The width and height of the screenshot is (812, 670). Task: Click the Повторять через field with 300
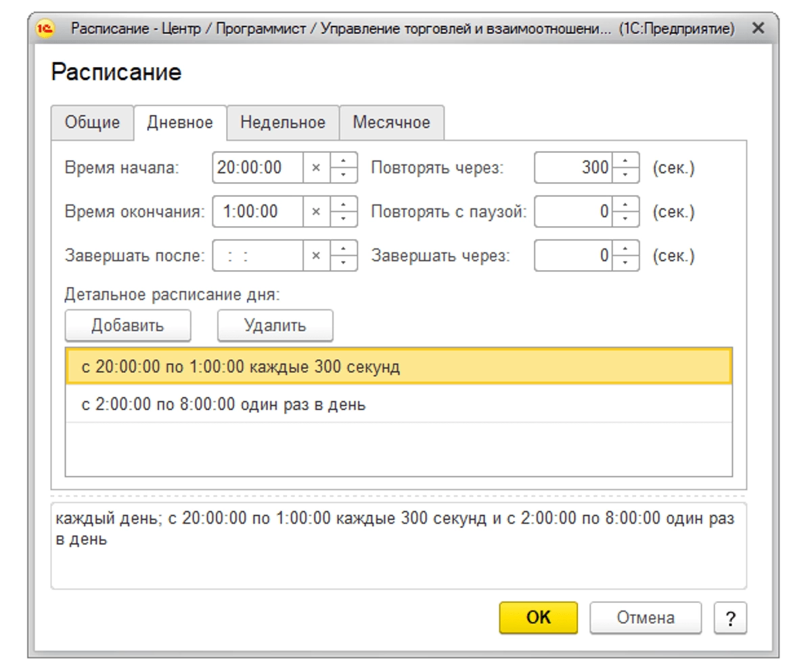pos(573,168)
